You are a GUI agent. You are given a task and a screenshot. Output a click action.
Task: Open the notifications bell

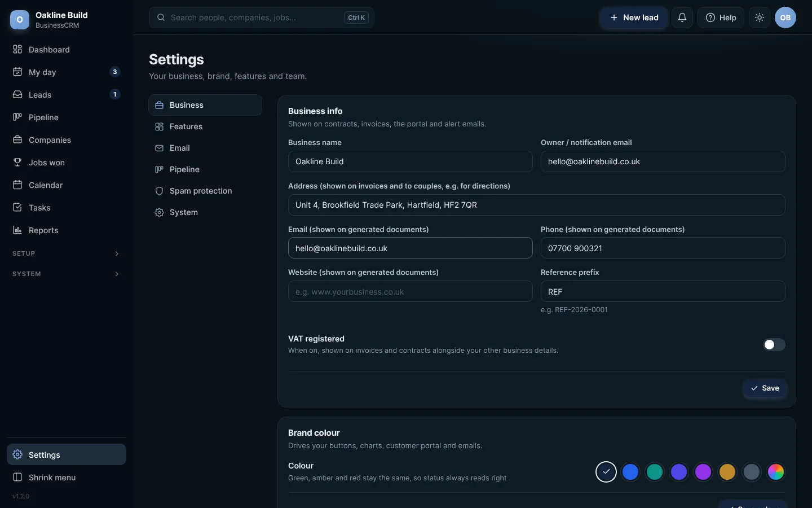(x=682, y=17)
